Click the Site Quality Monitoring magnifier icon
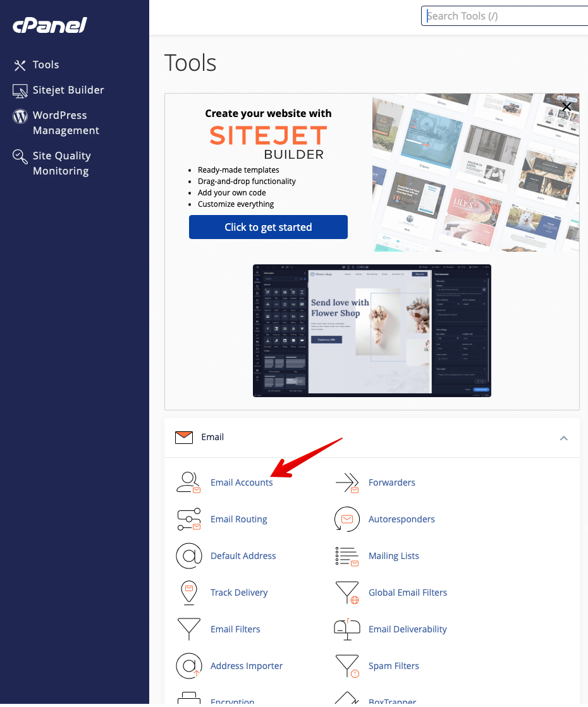The width and height of the screenshot is (588, 707). pos(20,156)
